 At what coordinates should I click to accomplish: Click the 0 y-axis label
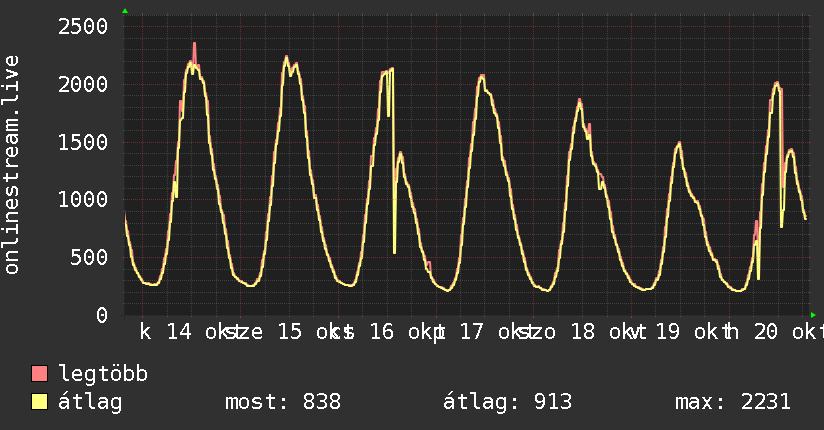point(101,315)
